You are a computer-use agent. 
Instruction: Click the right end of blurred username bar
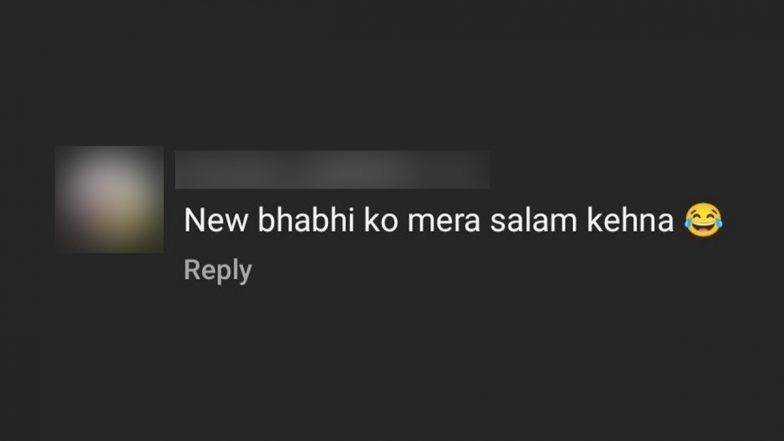tap(482, 170)
